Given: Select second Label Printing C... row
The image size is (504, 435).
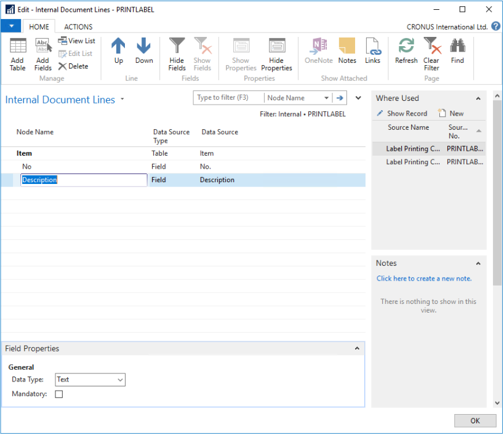Looking at the screenshot, I should pos(429,162).
